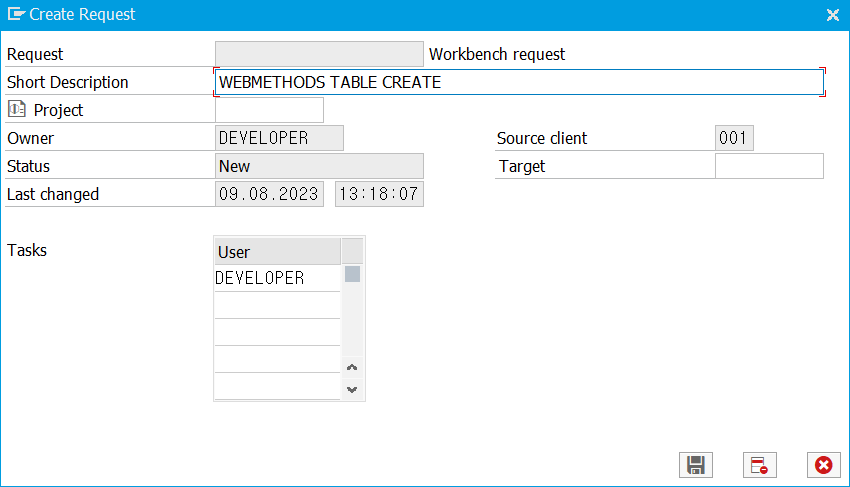Image resolution: width=850 pixels, height=487 pixels.
Task: Focus the Project input field
Action: 269,110
